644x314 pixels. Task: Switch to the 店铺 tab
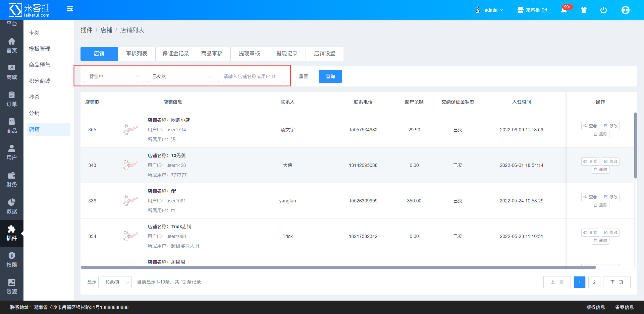point(99,54)
